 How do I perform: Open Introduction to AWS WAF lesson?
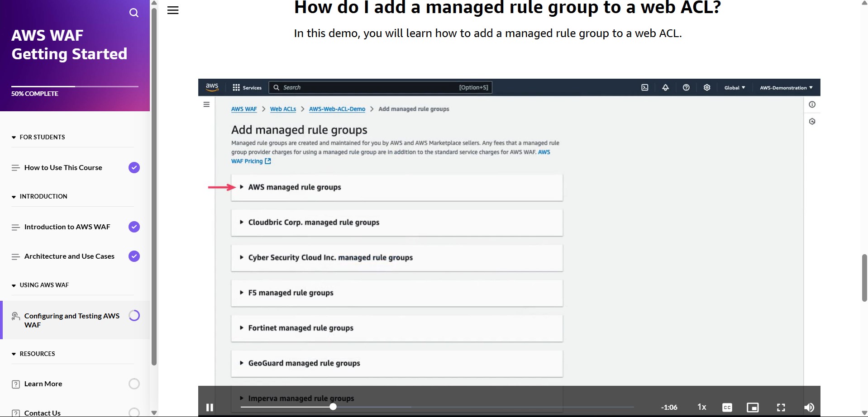pyautogui.click(x=67, y=227)
